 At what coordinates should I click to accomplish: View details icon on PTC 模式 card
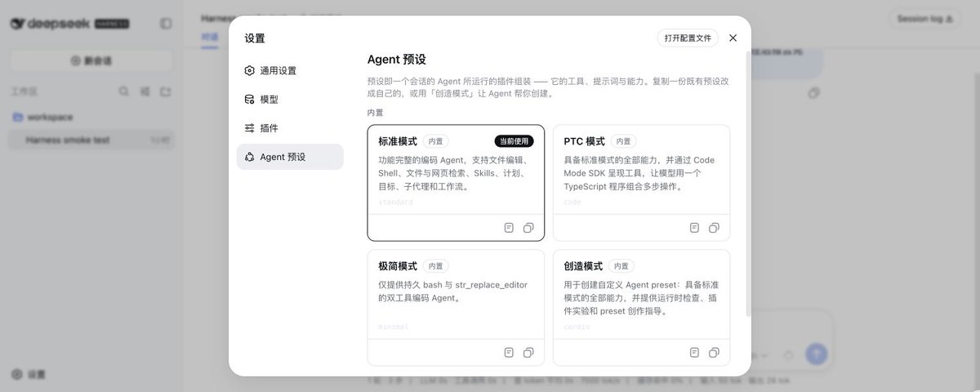coord(694,228)
